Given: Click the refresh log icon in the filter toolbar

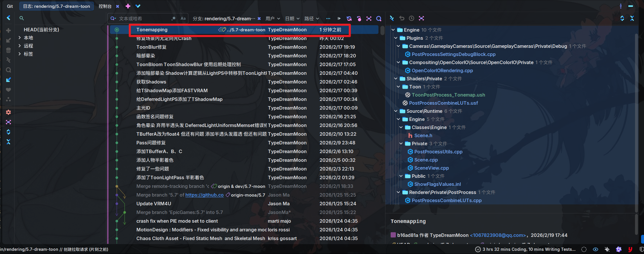Looking at the screenshot, I should pyautogui.click(x=349, y=19).
